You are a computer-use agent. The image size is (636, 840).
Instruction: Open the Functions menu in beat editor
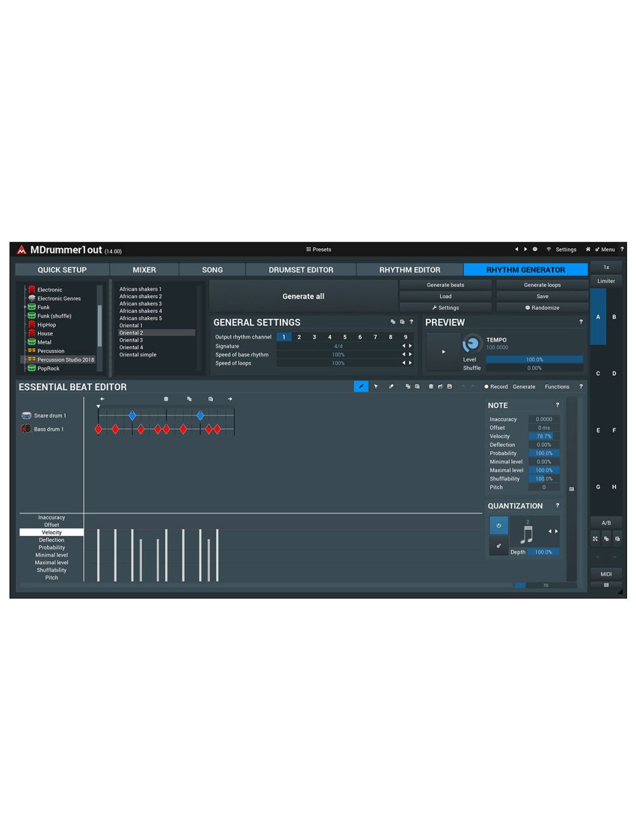556,386
